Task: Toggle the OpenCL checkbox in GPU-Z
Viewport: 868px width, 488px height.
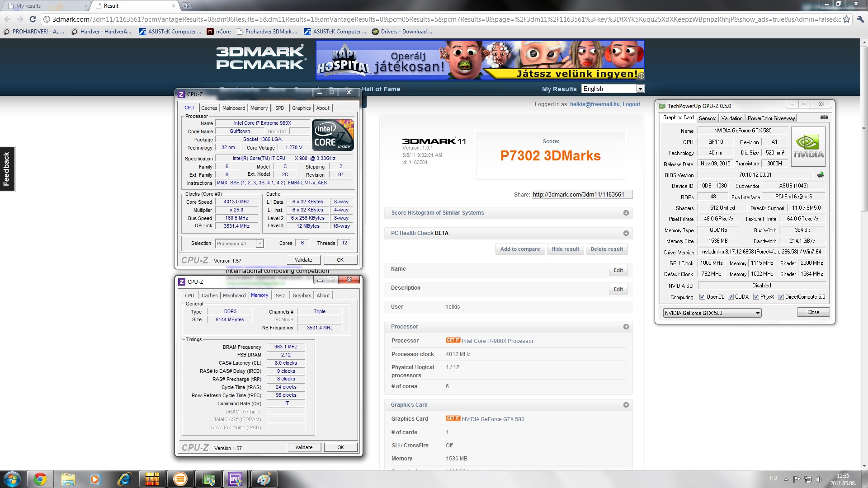Action: pos(702,297)
